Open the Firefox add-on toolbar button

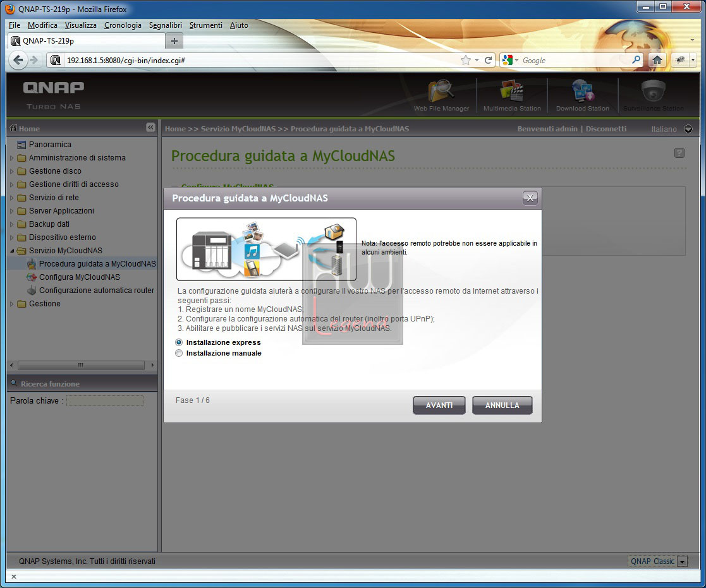pyautogui.click(x=680, y=60)
